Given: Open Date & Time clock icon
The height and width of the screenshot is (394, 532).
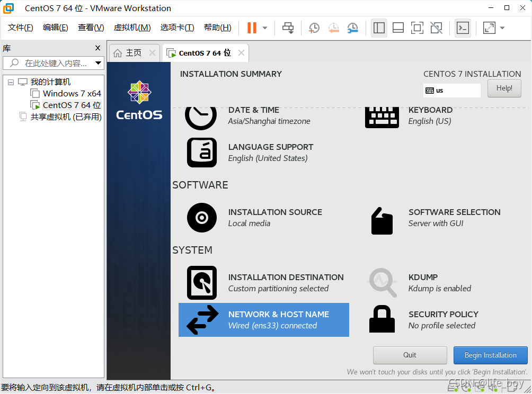Looking at the screenshot, I should click(x=201, y=118).
